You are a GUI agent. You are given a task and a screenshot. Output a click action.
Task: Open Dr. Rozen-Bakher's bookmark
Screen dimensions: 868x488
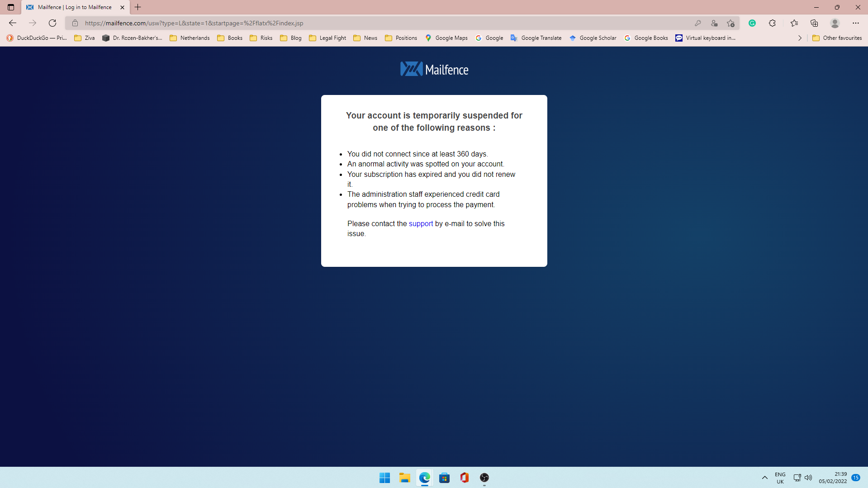click(132, 38)
